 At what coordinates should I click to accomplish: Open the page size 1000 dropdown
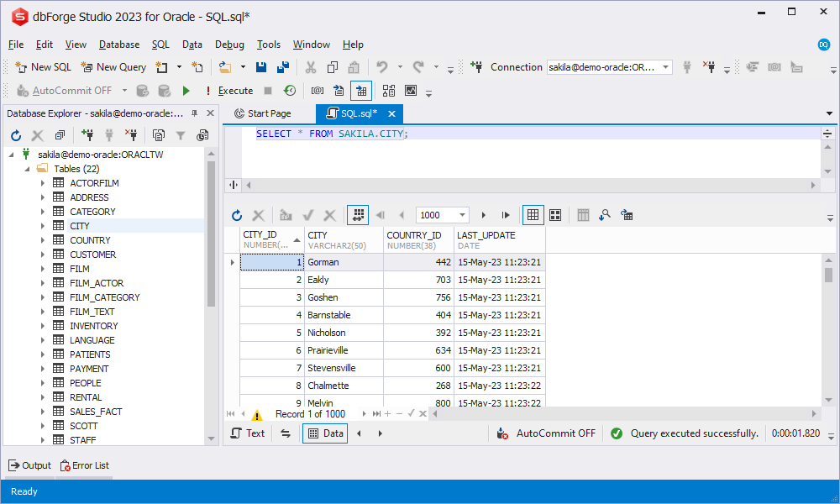(462, 215)
